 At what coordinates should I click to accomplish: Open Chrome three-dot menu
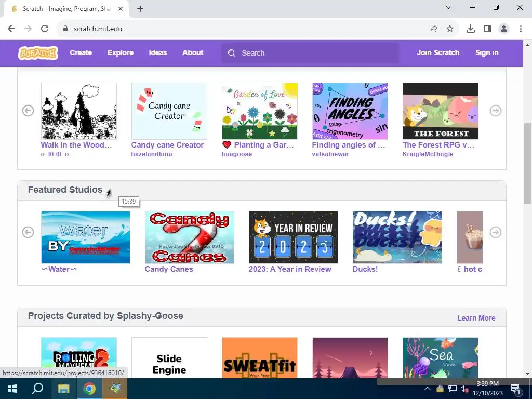[521, 29]
